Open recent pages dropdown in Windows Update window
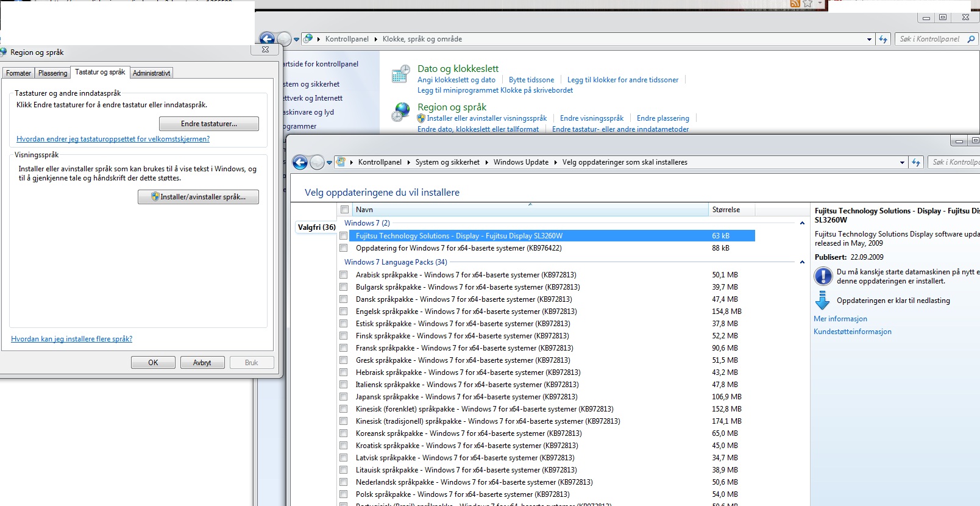980x506 pixels. [329, 163]
